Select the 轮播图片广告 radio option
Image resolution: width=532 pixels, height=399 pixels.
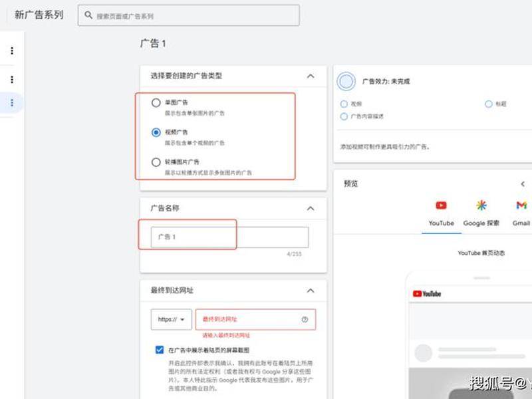coord(156,162)
